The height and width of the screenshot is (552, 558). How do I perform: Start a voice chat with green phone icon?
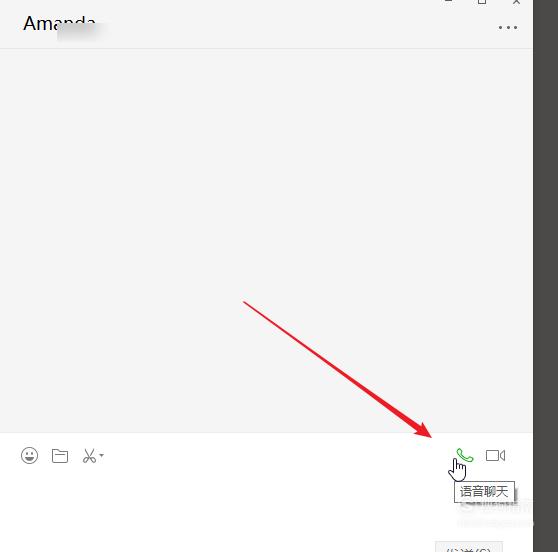coord(465,455)
